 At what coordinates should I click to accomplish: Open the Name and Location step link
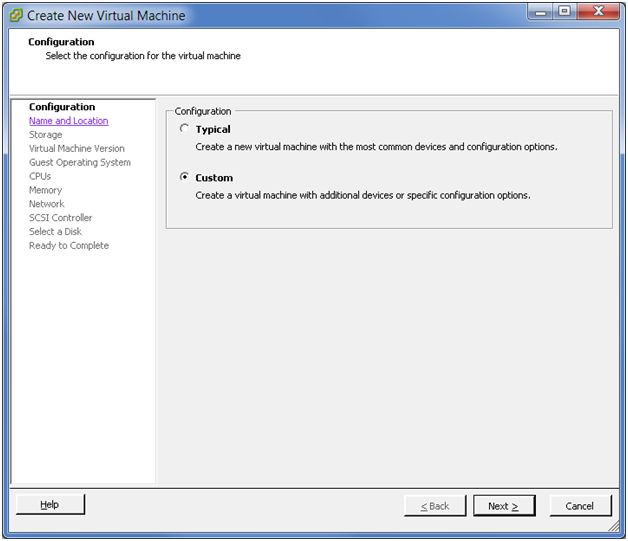click(x=68, y=121)
